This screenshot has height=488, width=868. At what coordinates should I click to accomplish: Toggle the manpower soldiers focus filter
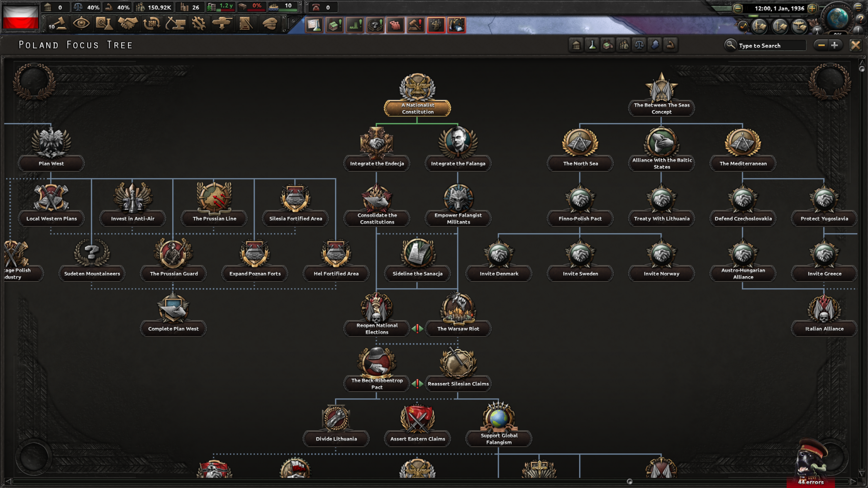pyautogui.click(x=624, y=45)
